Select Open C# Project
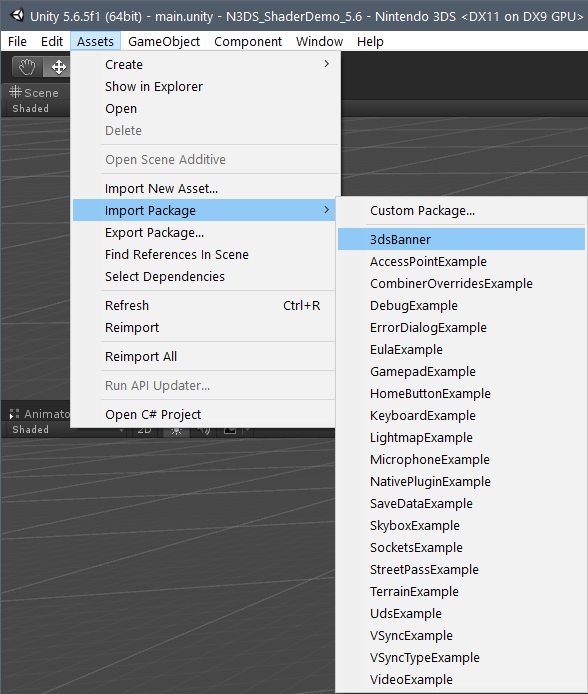The height and width of the screenshot is (694, 588). pos(205,415)
